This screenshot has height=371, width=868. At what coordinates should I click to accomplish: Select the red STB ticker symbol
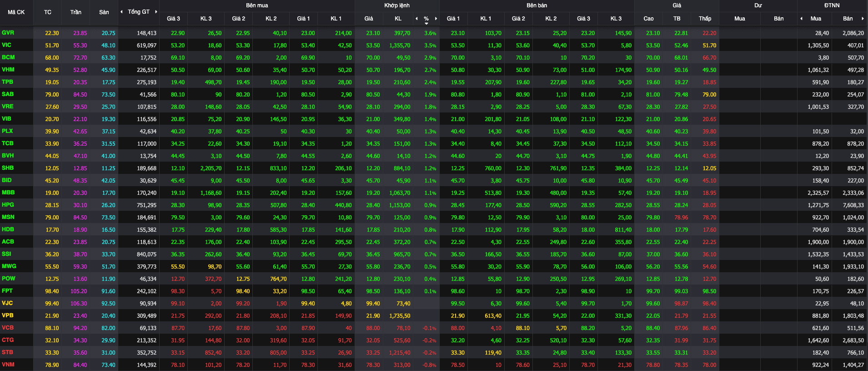coord(8,352)
